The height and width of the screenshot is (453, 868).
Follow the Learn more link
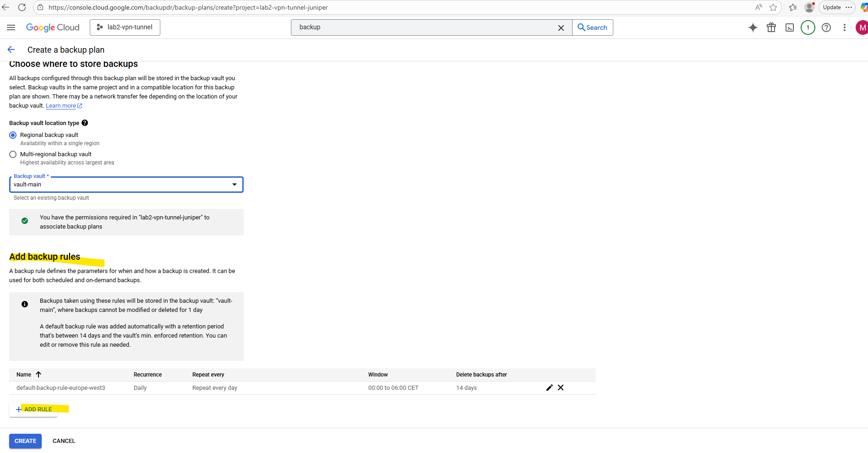(x=61, y=106)
